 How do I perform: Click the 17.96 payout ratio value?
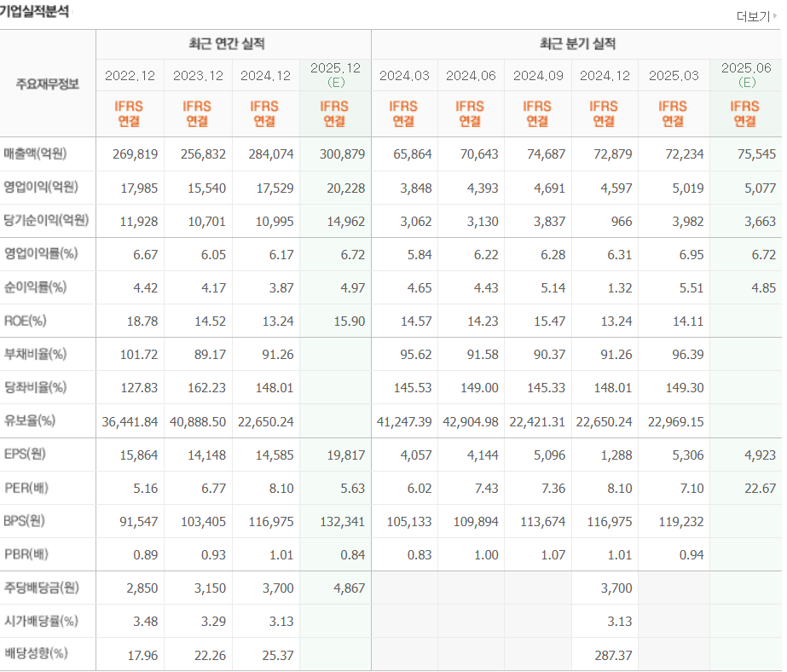[x=142, y=656]
